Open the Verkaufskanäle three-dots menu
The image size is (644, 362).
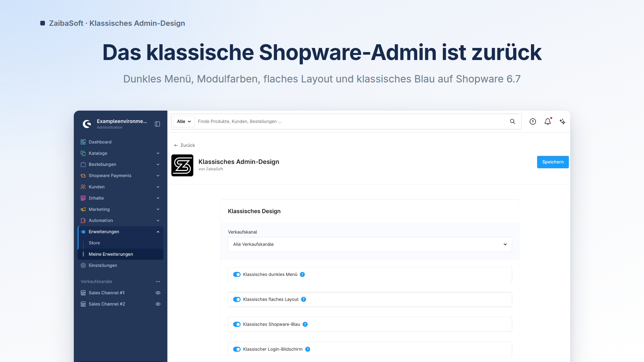[158, 282]
